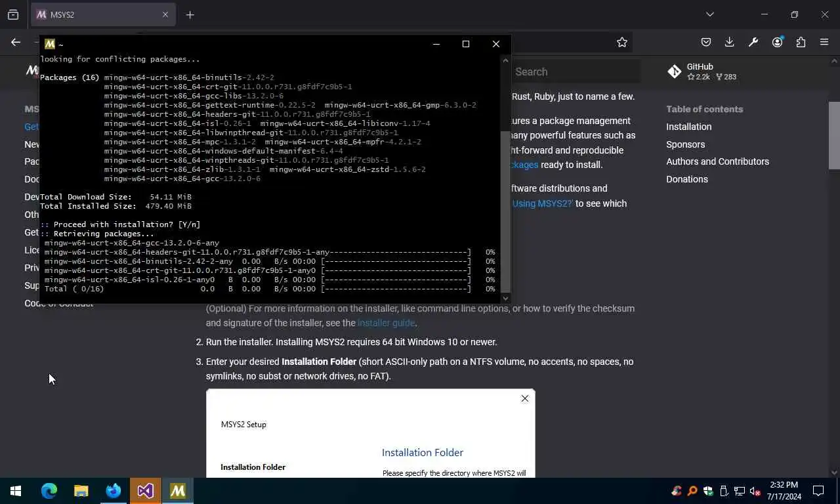The image size is (840, 504).
Task: Open the installer guide link
Action: pyautogui.click(x=386, y=323)
